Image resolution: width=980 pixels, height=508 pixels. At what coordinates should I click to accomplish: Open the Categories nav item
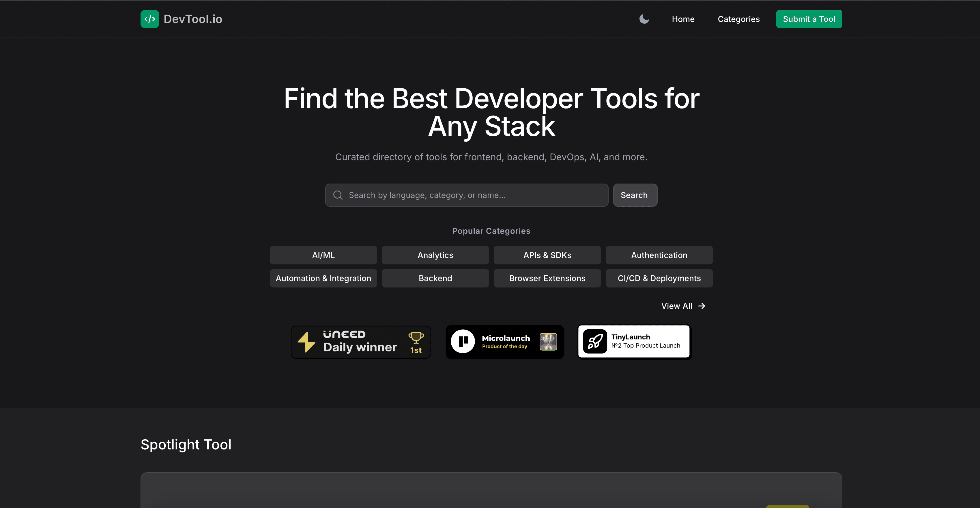coord(738,19)
